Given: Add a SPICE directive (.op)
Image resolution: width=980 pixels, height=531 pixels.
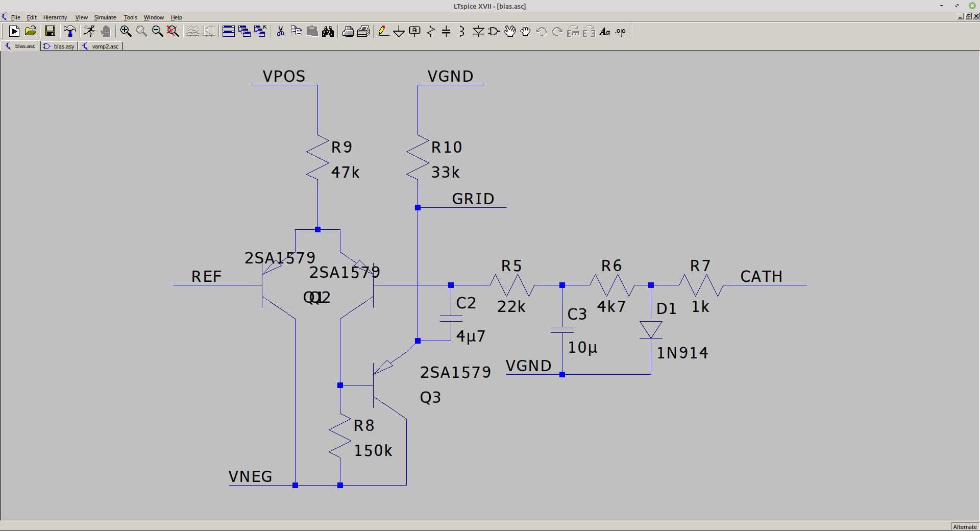Looking at the screenshot, I should coord(621,31).
